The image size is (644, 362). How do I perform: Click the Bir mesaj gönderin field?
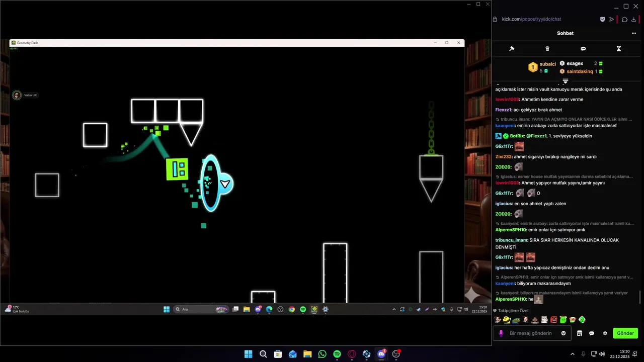pos(531,333)
